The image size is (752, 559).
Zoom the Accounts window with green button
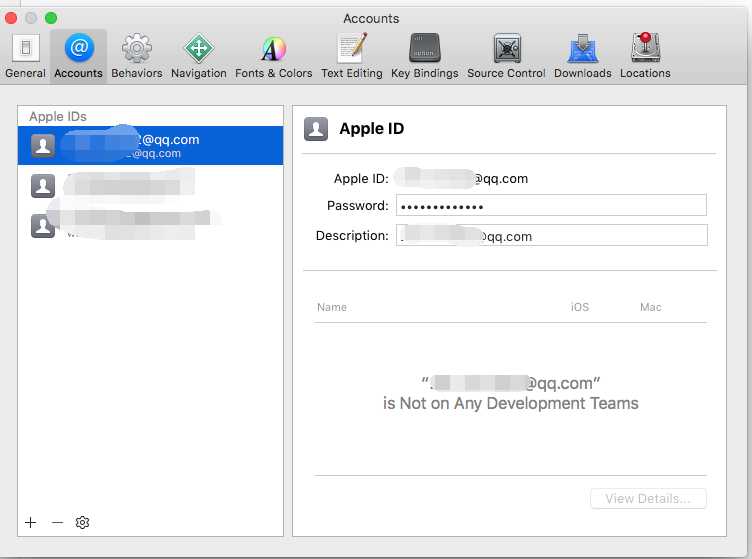coord(51,18)
